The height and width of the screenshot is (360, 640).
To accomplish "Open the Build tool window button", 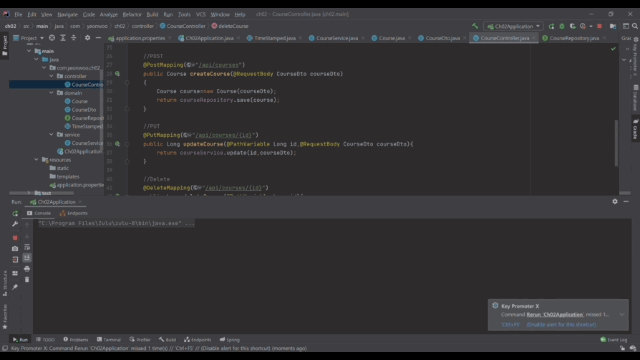I will pyautogui.click(x=167, y=340).
